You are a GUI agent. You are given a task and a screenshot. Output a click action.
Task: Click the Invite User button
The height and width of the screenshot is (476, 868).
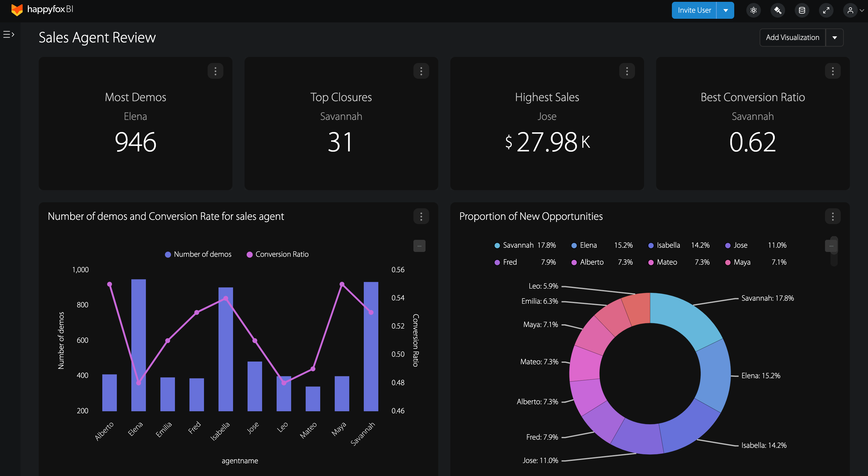[x=694, y=10]
